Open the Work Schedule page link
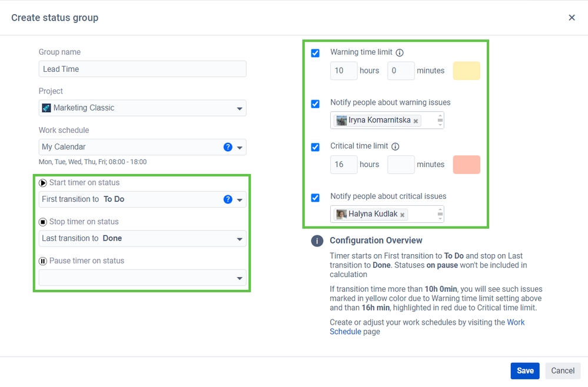 coord(427,327)
